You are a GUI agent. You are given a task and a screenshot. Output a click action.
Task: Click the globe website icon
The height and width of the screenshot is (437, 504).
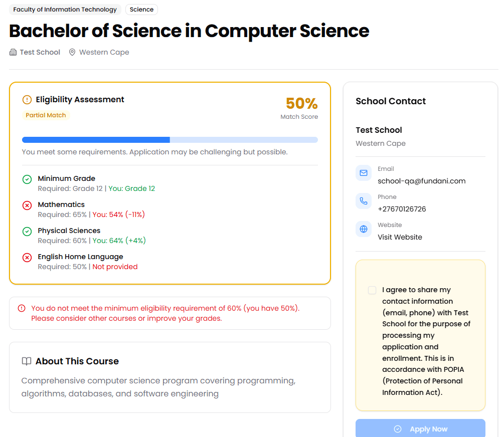[x=364, y=230]
